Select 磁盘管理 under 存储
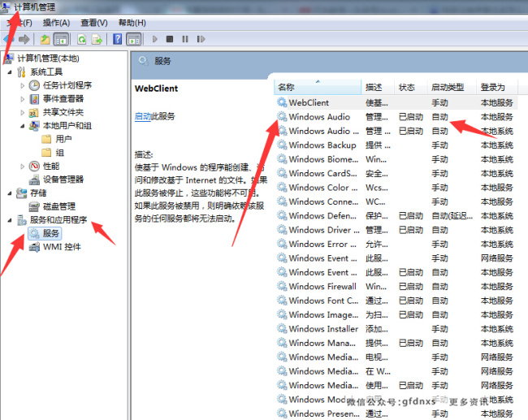The height and width of the screenshot is (420, 528). click(58, 206)
